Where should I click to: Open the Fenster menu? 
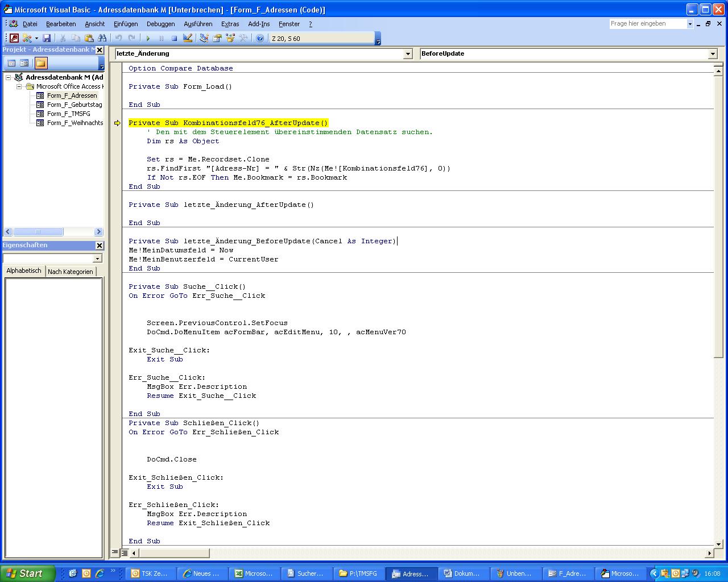[x=289, y=24]
